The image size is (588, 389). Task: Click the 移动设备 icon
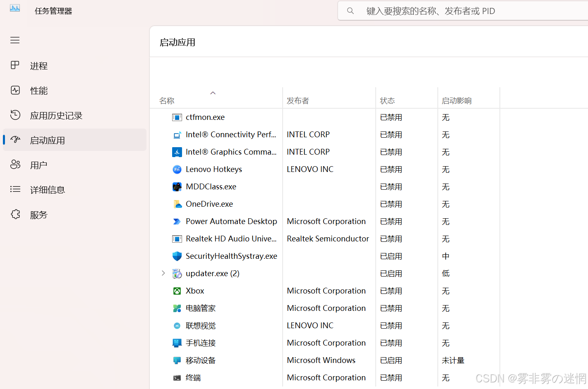pos(177,360)
